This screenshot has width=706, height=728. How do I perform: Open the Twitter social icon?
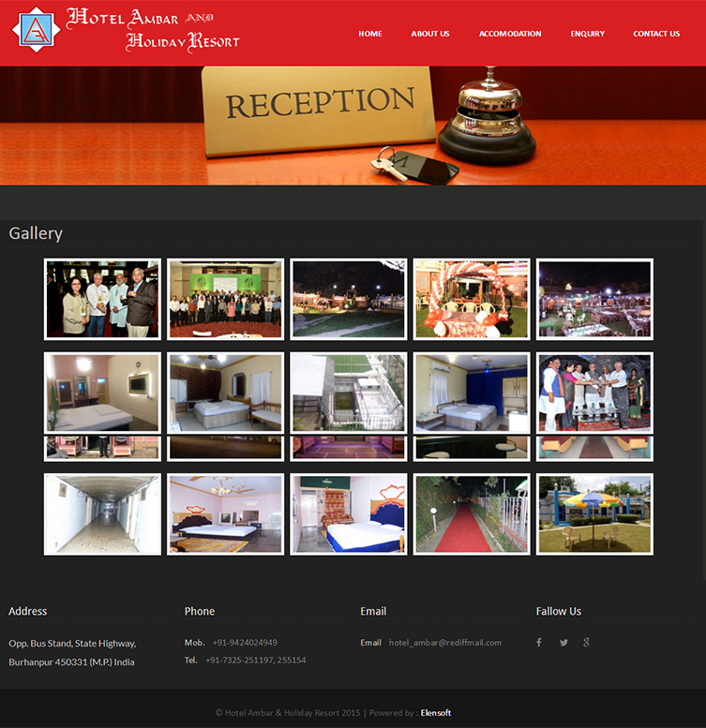[x=563, y=643]
